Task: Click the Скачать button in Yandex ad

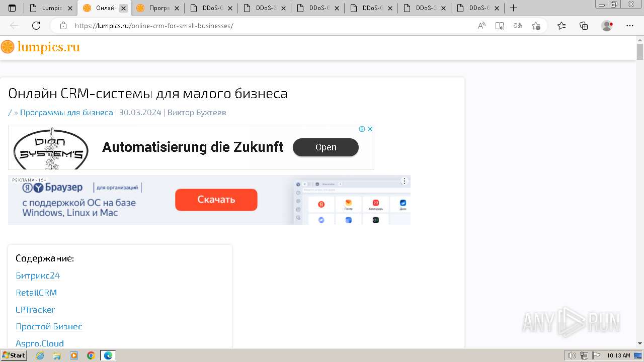Action: tap(216, 200)
